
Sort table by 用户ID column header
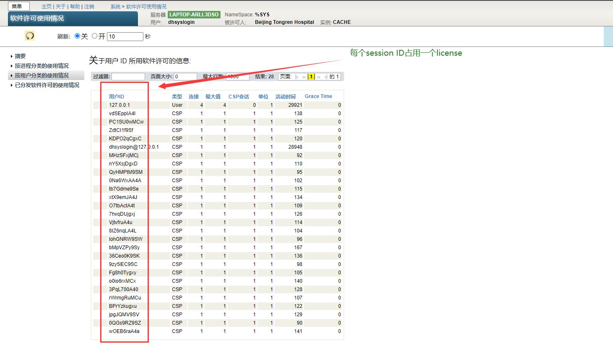[117, 96]
